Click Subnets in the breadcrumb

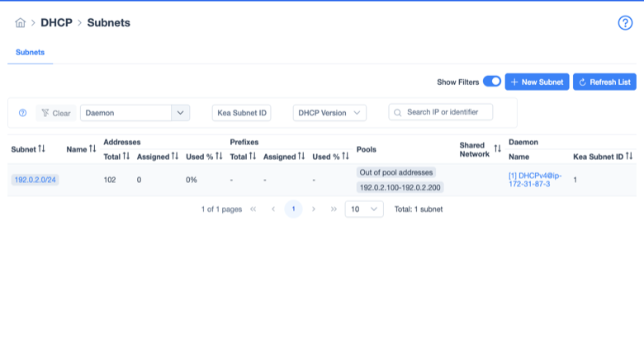click(x=108, y=22)
